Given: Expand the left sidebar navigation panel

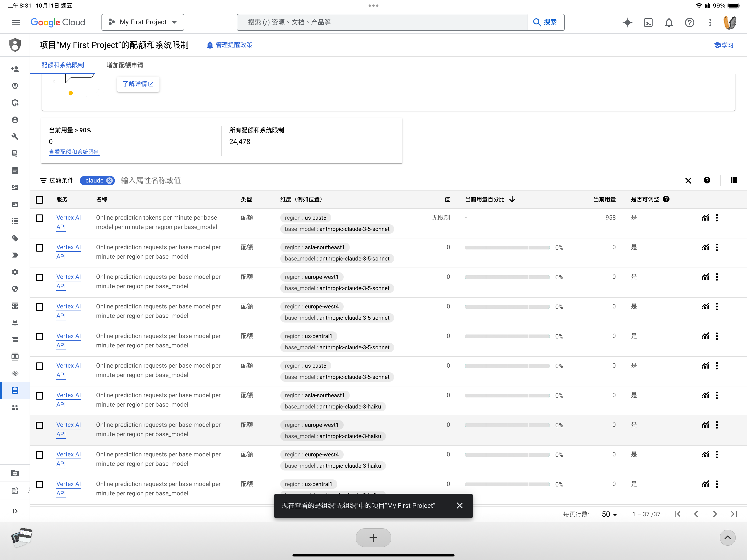Looking at the screenshot, I should point(15,511).
